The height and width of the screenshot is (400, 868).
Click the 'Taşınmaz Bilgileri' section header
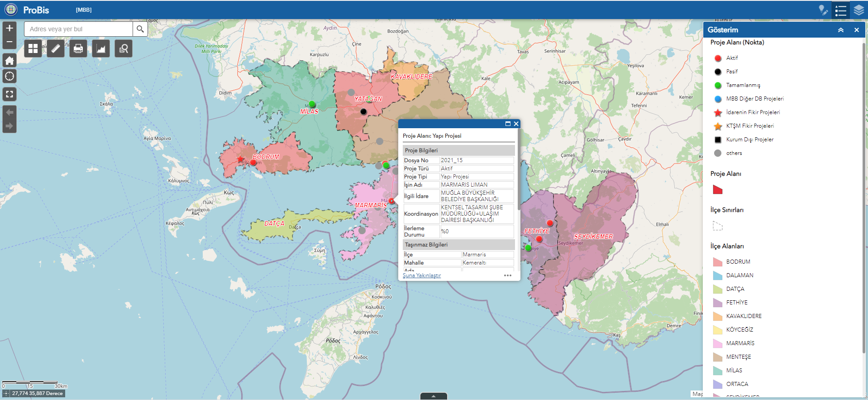point(459,245)
